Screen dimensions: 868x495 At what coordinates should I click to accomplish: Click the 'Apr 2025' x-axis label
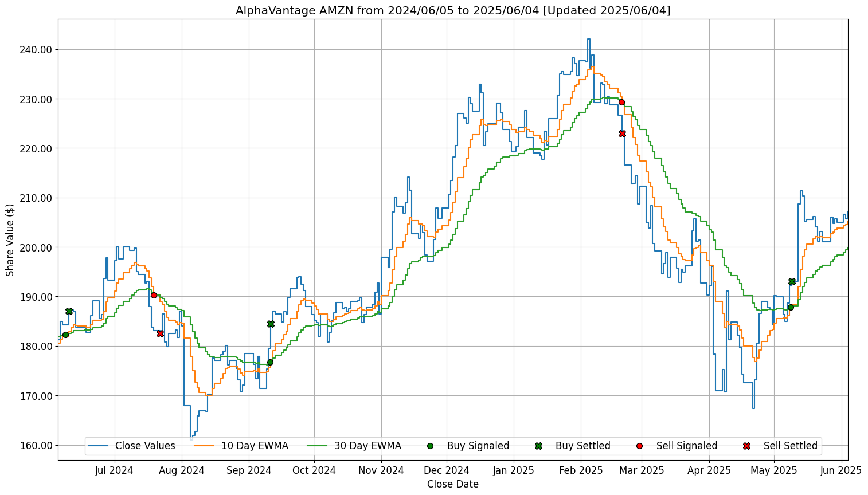[709, 470]
